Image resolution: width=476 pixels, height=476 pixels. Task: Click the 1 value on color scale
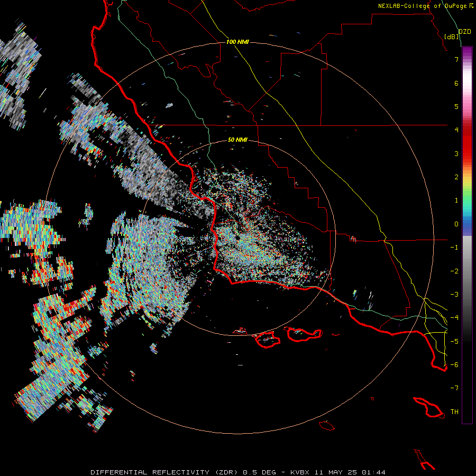click(456, 200)
